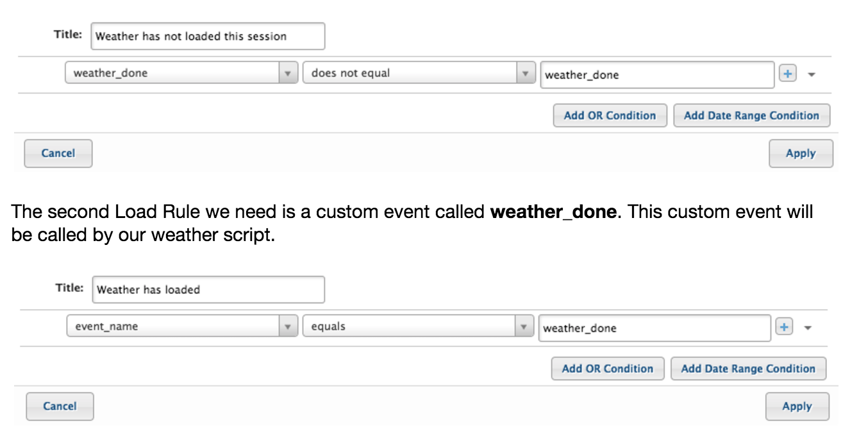Image resolution: width=868 pixels, height=436 pixels.
Task: Open the weather_done variable dropdown
Action: pyautogui.click(x=181, y=73)
